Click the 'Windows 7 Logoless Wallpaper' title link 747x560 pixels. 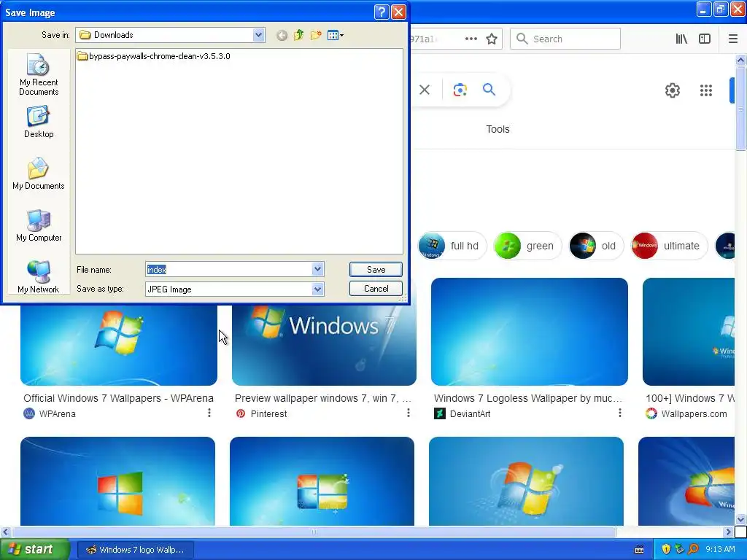(x=528, y=398)
